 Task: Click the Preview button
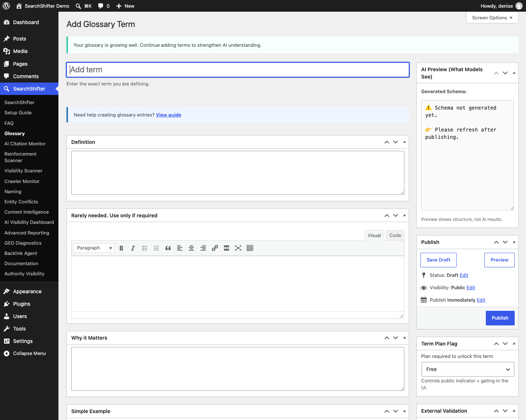[x=499, y=260]
